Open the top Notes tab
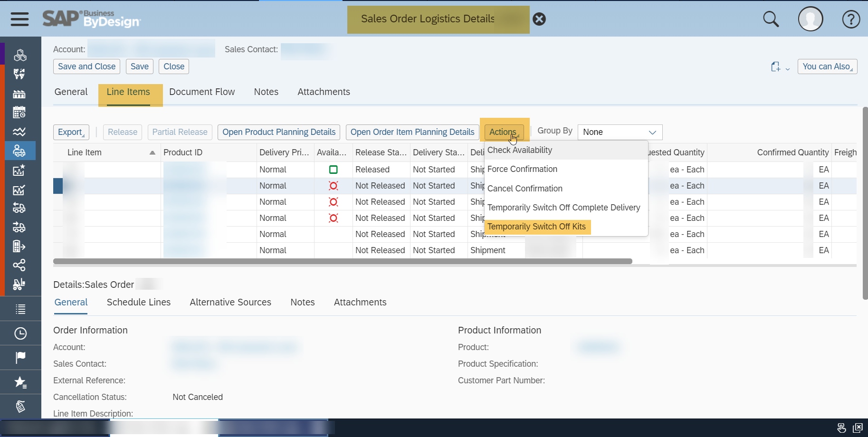The height and width of the screenshot is (437, 868). 266,92
